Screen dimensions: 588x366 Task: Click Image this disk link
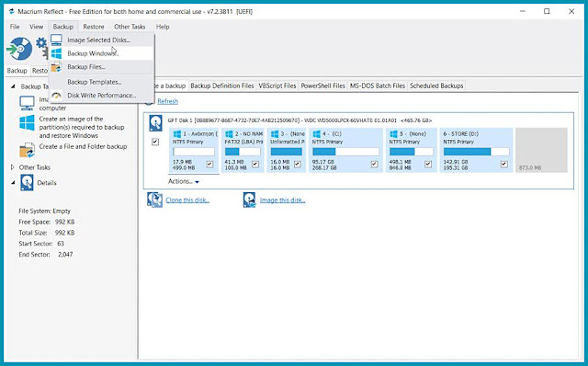[x=282, y=200]
